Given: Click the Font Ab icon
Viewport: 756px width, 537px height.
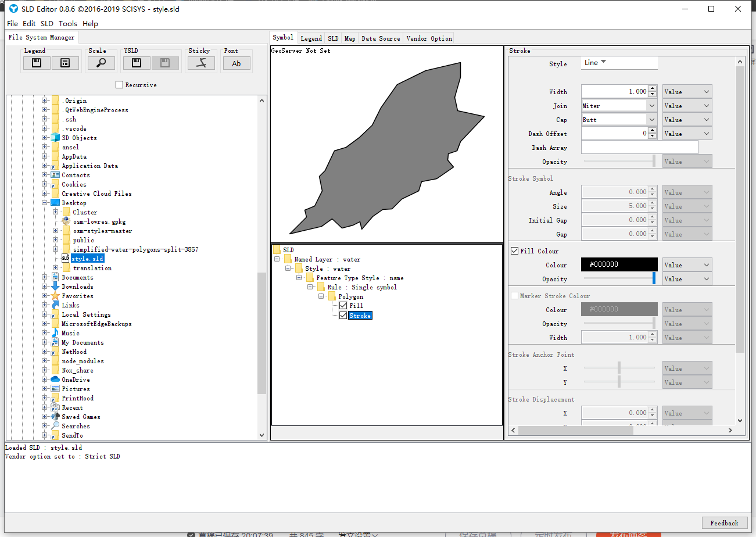Looking at the screenshot, I should click(x=236, y=62).
